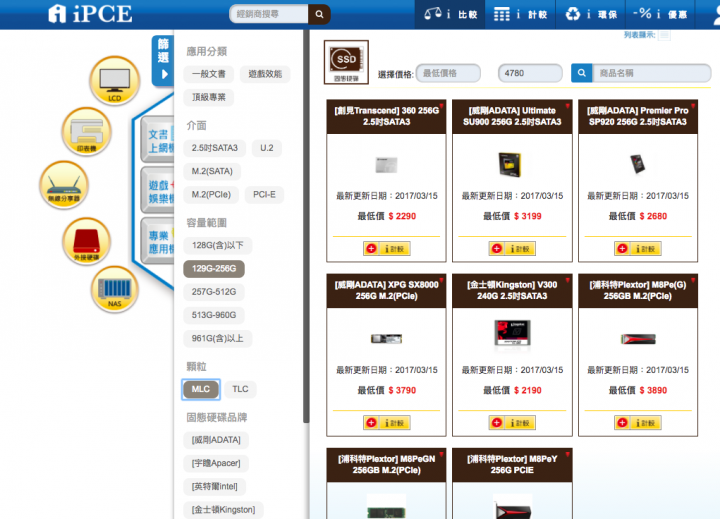Open the Plextor M8PeY 256G PCIE title
This screenshot has height=519, width=720.
pos(512,464)
